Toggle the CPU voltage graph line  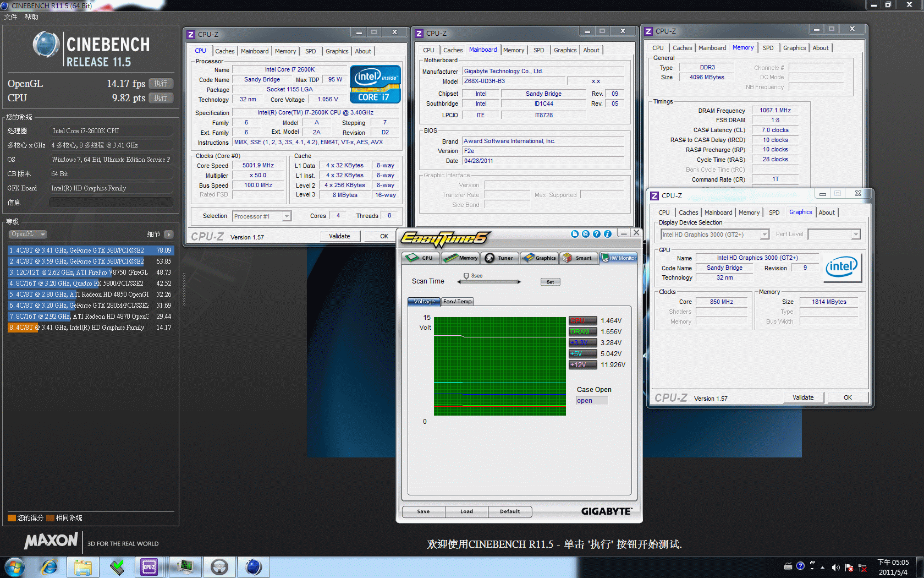pos(582,321)
